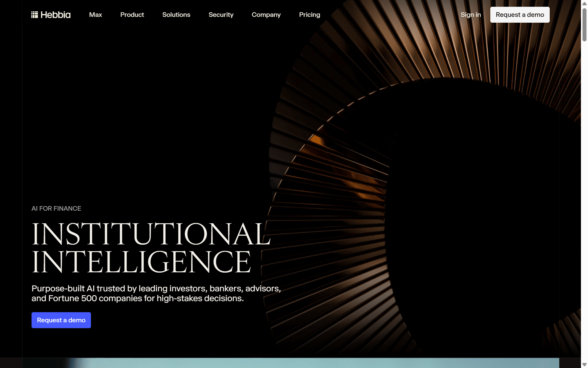Click the white Request a demo button

tap(520, 15)
